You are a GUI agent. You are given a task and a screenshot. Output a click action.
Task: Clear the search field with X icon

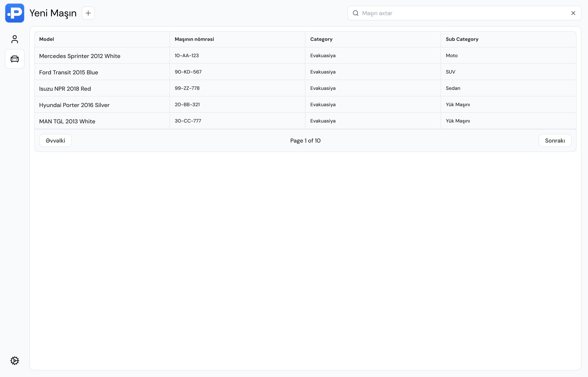point(573,13)
